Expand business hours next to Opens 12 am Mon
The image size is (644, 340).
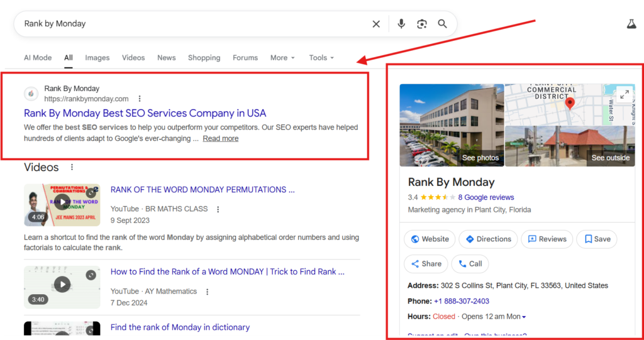524,317
